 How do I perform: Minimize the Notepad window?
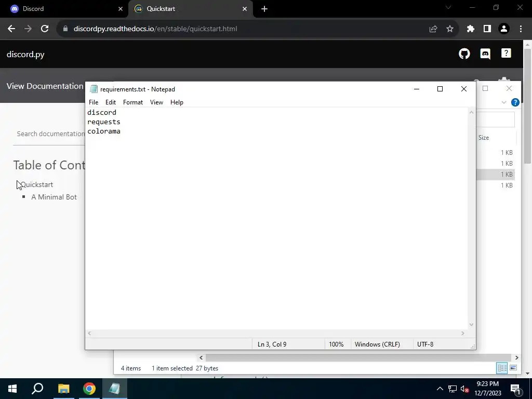point(417,89)
